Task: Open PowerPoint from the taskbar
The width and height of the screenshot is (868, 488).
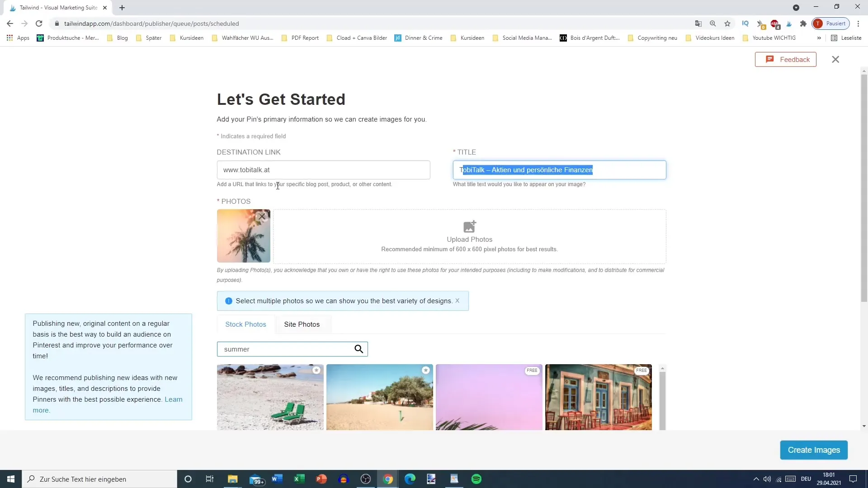Action: point(321,479)
